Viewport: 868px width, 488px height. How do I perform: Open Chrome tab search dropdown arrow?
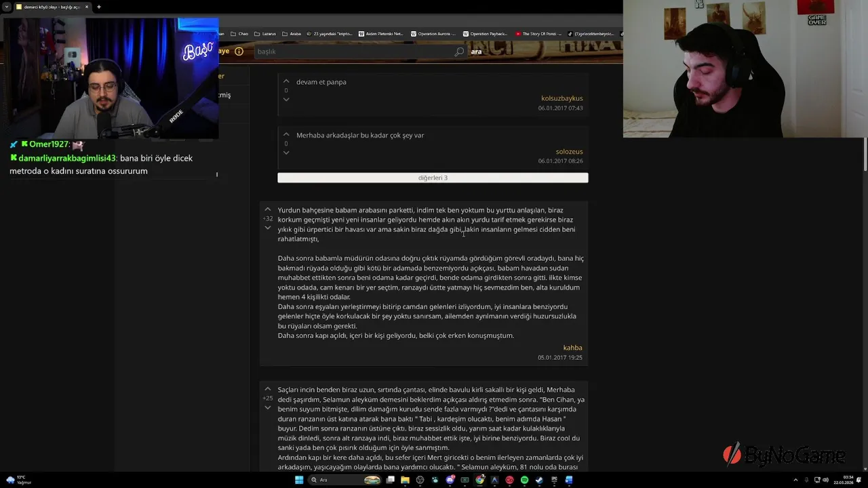[6, 7]
